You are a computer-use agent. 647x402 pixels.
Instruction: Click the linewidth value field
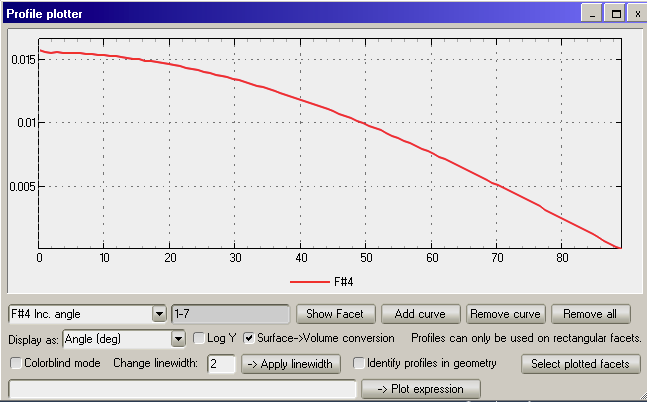(x=220, y=363)
